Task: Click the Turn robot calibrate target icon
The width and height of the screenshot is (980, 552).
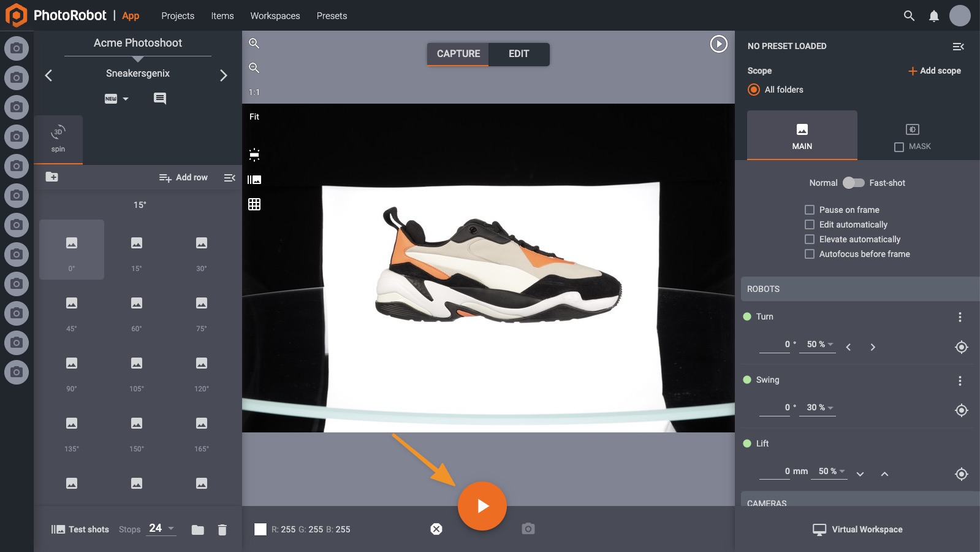Action: pyautogui.click(x=961, y=347)
